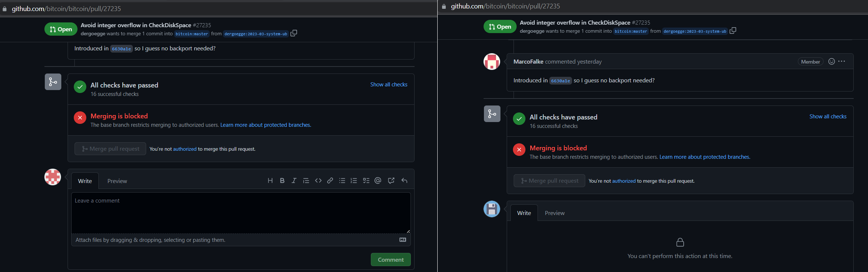Open protected branches link in right window
The image size is (868, 272).
pyautogui.click(x=705, y=157)
